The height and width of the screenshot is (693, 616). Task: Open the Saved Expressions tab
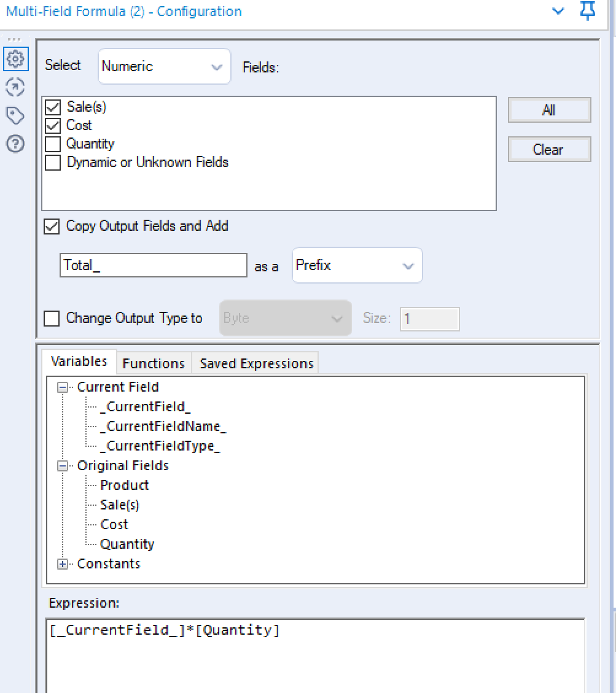tap(256, 363)
